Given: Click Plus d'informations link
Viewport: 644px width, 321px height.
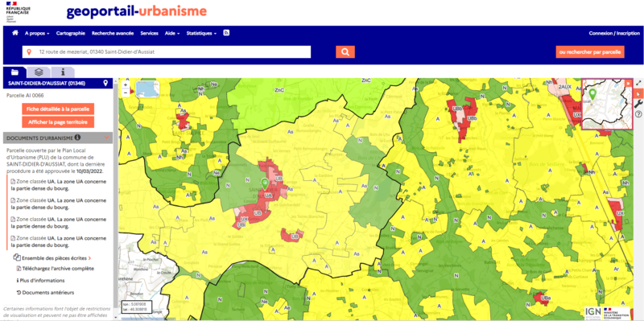Looking at the screenshot, I should (x=41, y=280).
